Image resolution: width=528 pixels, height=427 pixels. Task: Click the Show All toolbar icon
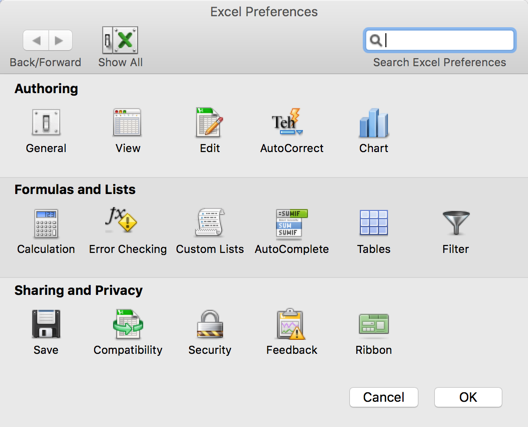120,40
